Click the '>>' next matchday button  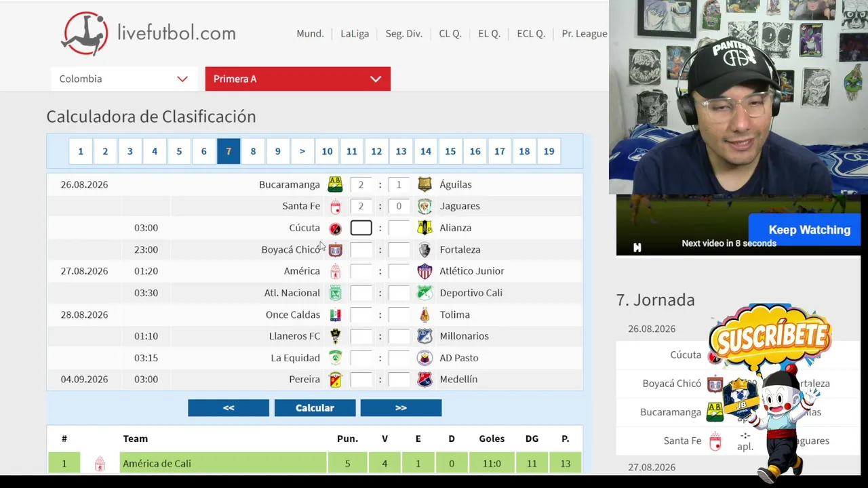[401, 408]
